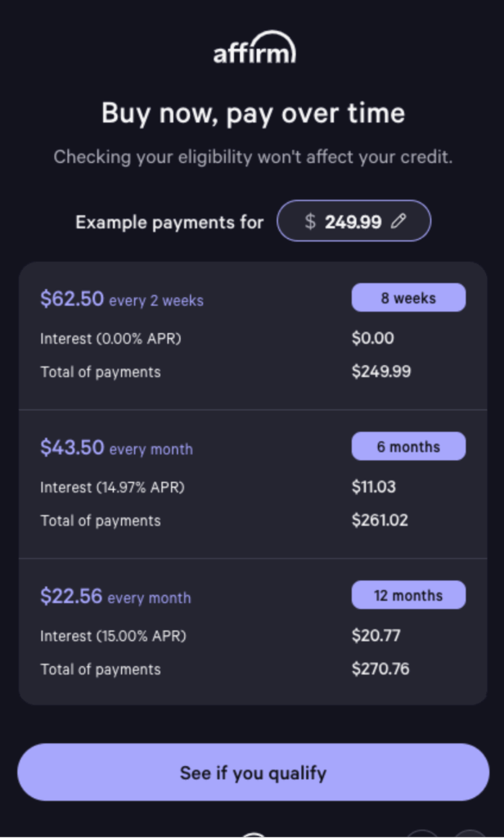The image size is (504, 838).
Task: Select the 6 months term badge
Action: [408, 447]
